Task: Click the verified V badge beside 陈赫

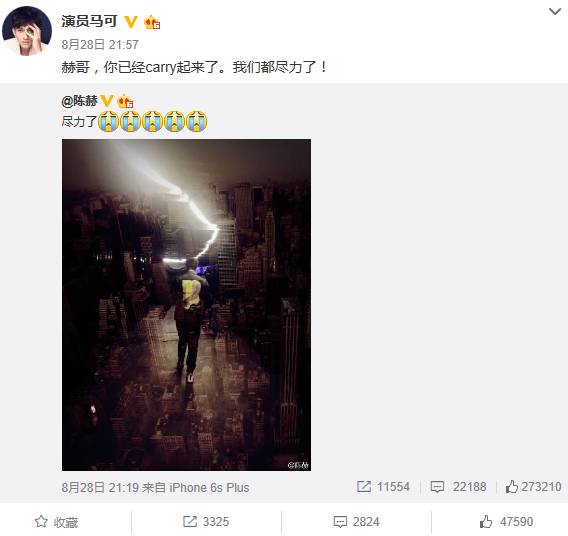Action: click(x=107, y=101)
